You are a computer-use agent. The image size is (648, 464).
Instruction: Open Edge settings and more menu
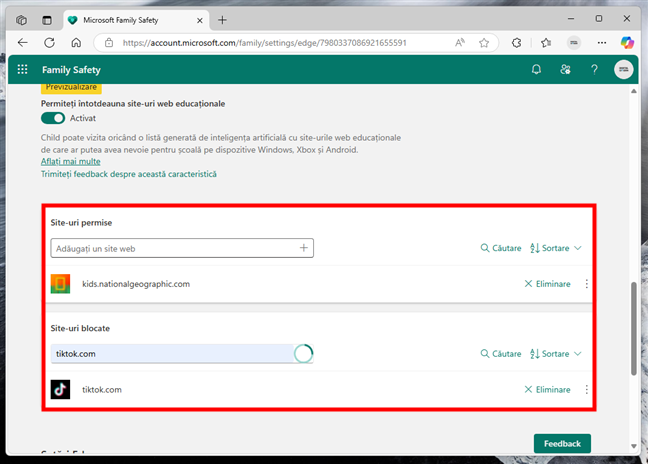pyautogui.click(x=602, y=43)
